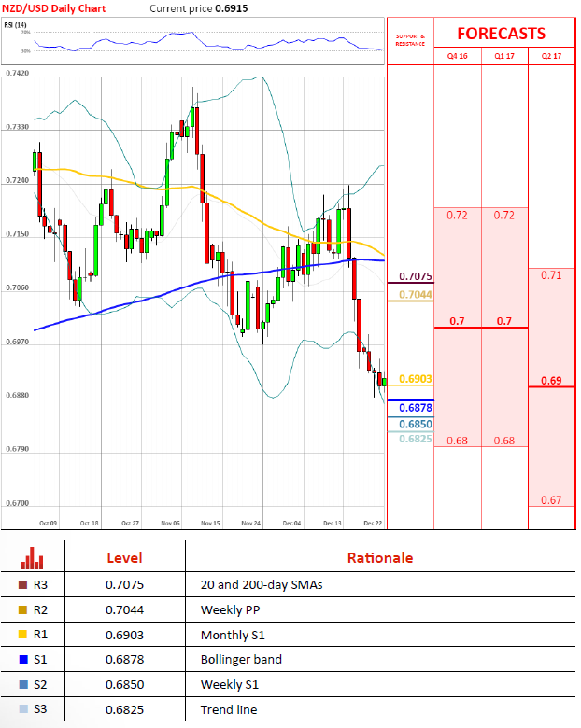Image resolution: width=581 pixels, height=728 pixels.
Task: Click the R3 dark red color swatch
Action: pos(22,584)
